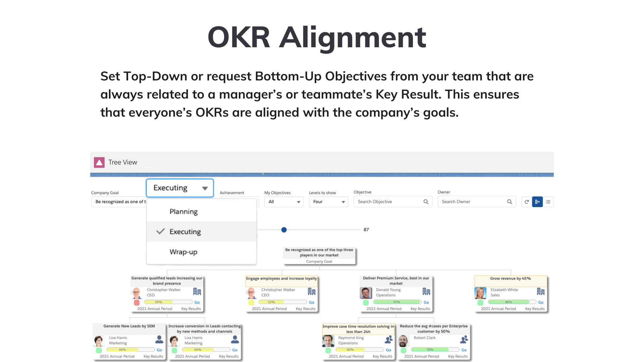Click the Search Objective magnifier icon
The width and height of the screenshot is (644, 362).
[x=426, y=201]
